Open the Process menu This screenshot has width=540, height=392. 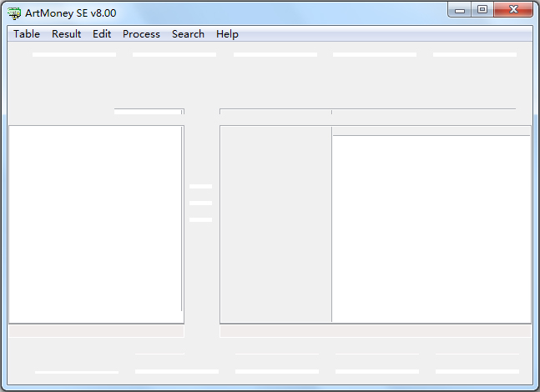tap(141, 34)
